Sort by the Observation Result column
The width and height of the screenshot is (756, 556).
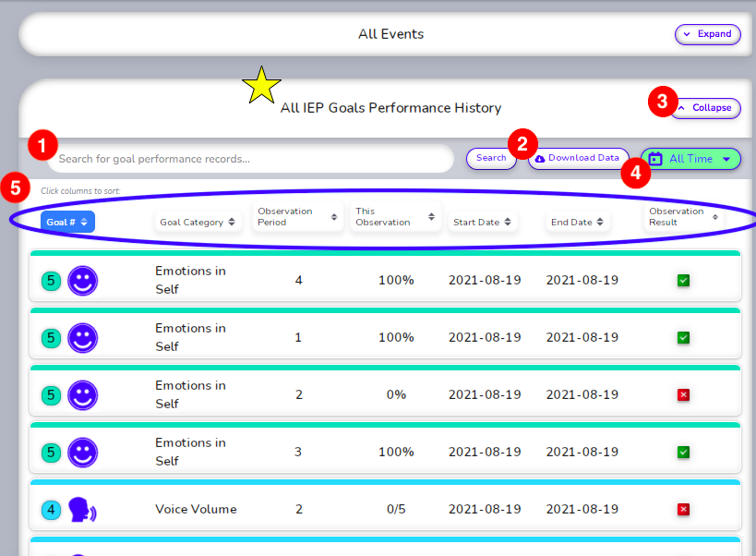pyautogui.click(x=684, y=217)
